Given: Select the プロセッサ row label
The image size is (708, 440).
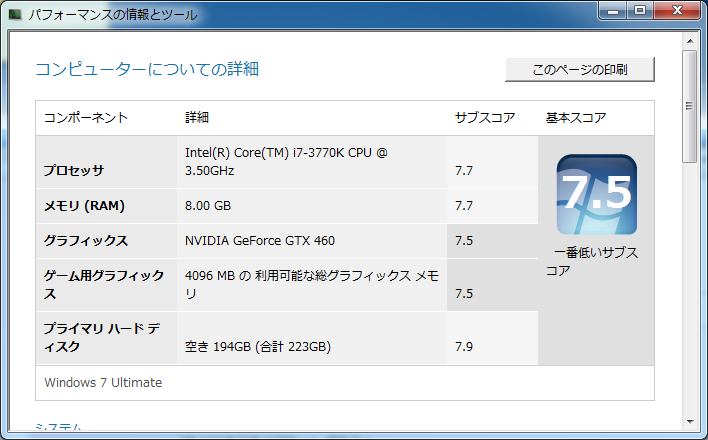Looking at the screenshot, I should (74, 171).
